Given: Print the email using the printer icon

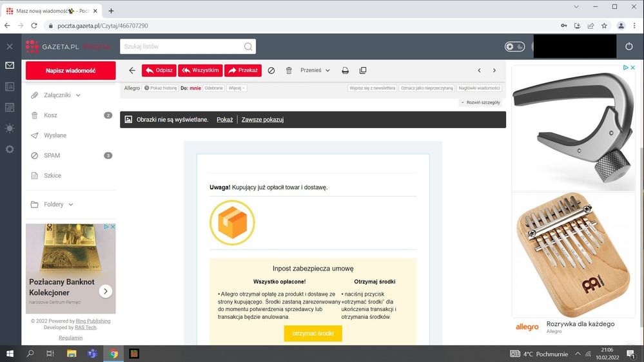Looking at the screenshot, I should coord(345,70).
